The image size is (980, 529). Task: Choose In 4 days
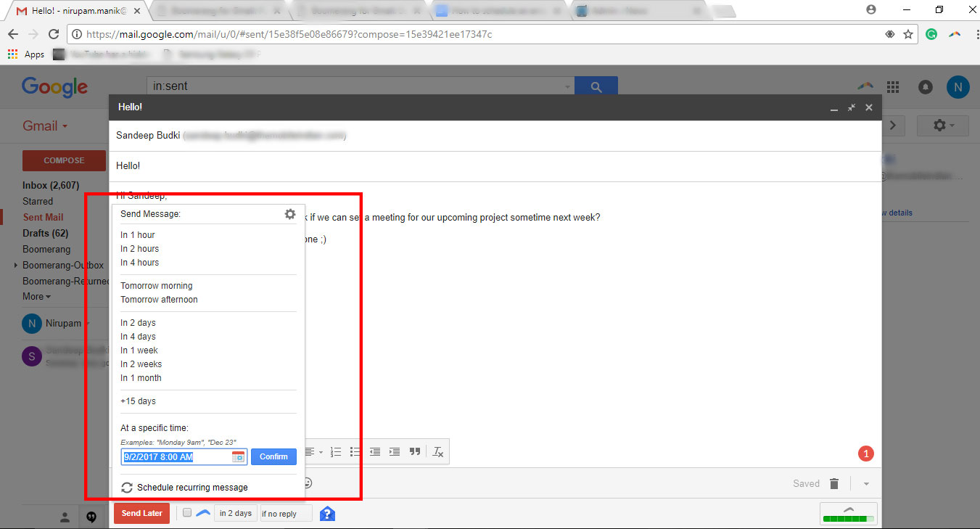click(139, 337)
